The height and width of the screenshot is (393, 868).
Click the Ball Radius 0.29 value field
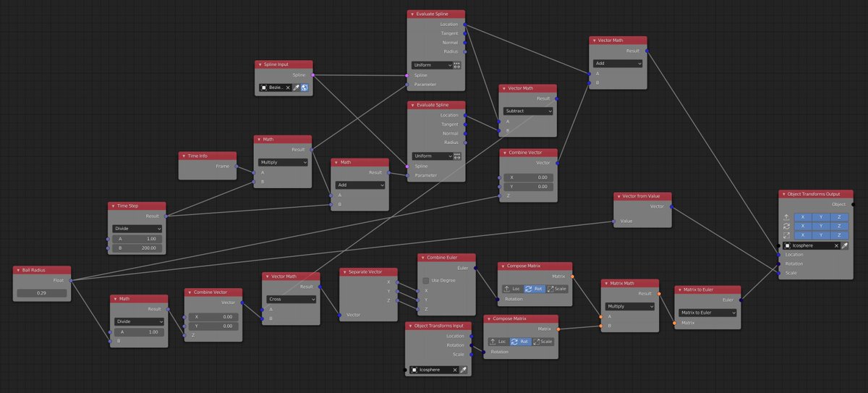click(x=41, y=293)
